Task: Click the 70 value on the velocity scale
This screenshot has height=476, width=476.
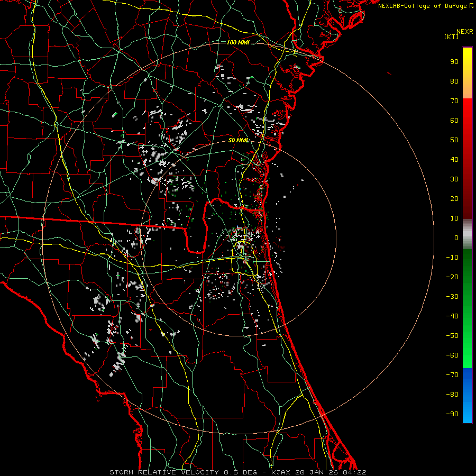Action: pyautogui.click(x=454, y=101)
